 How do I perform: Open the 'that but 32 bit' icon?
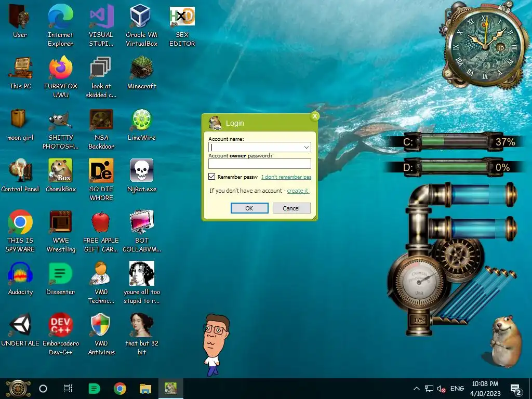click(141, 334)
